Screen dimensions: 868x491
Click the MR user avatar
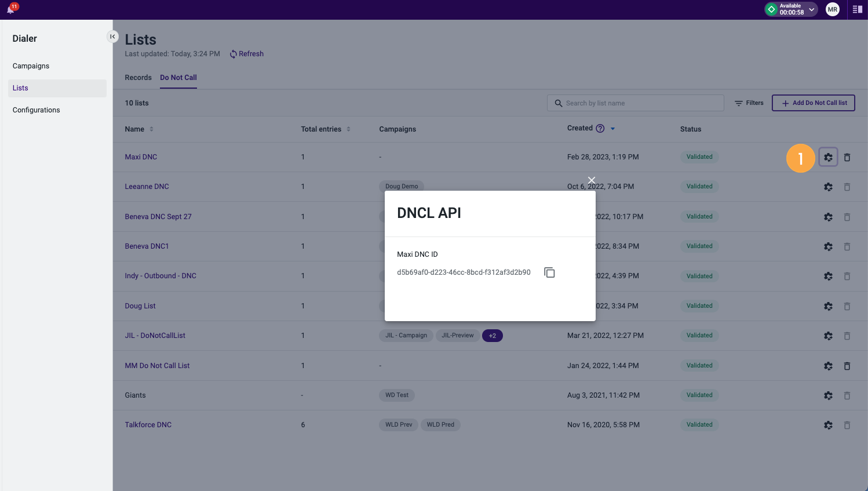(x=832, y=9)
